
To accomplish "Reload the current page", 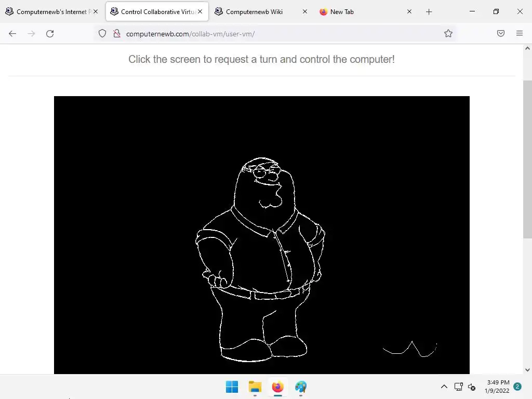I will [50, 34].
